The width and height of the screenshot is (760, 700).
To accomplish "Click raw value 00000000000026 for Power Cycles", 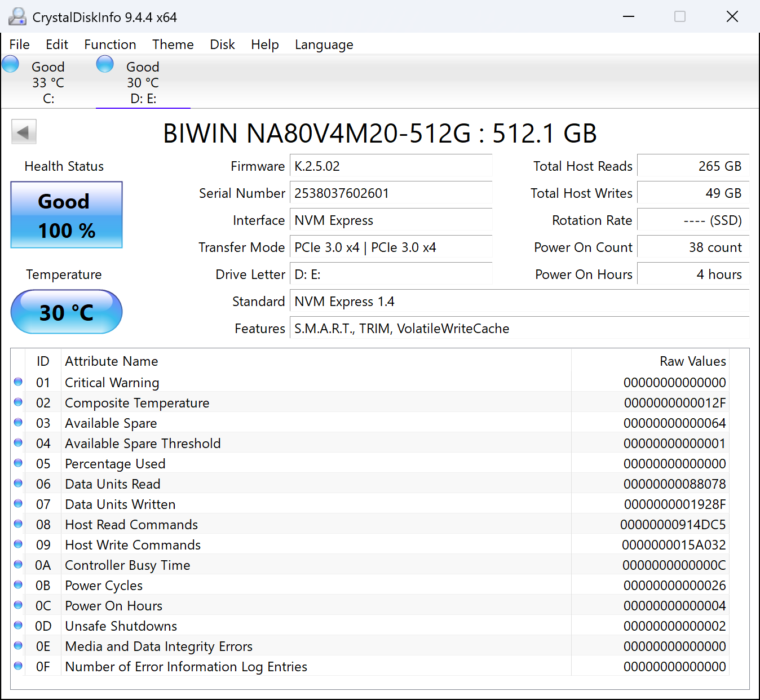I will click(x=675, y=586).
